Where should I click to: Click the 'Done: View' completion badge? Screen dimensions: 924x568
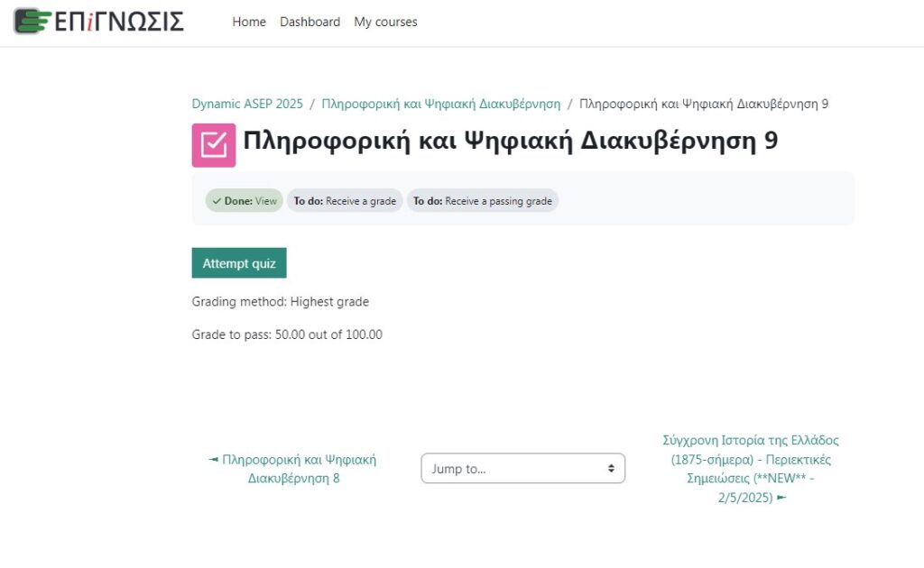tap(244, 201)
